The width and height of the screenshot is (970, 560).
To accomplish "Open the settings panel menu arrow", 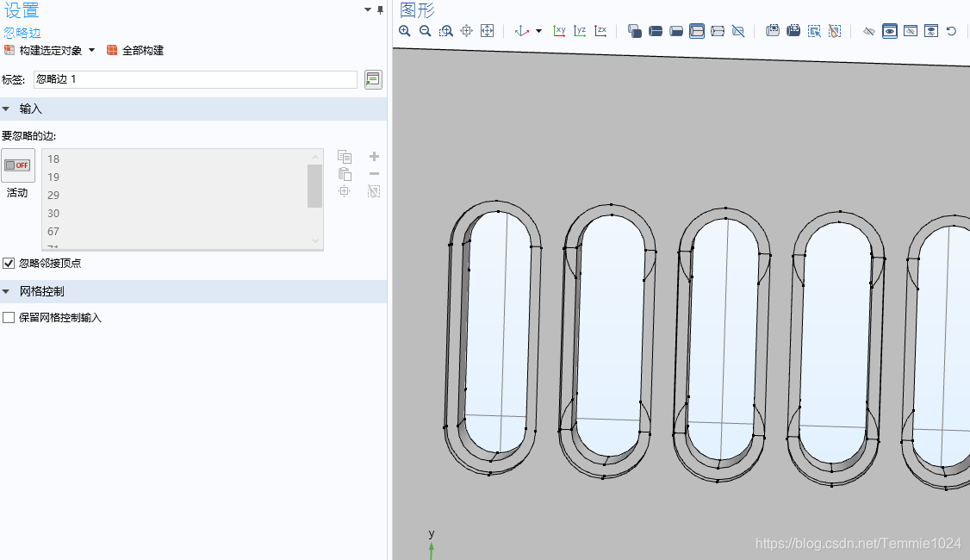I will coord(368,9).
